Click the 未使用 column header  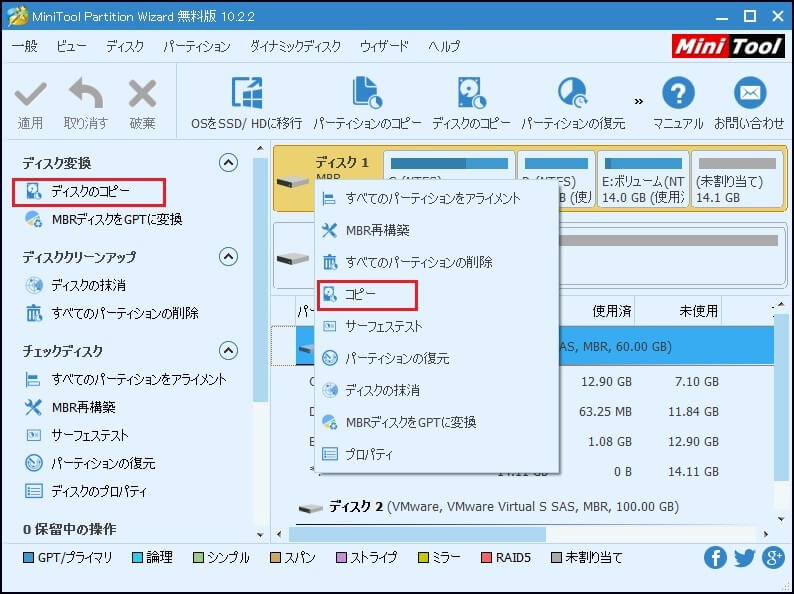698,310
